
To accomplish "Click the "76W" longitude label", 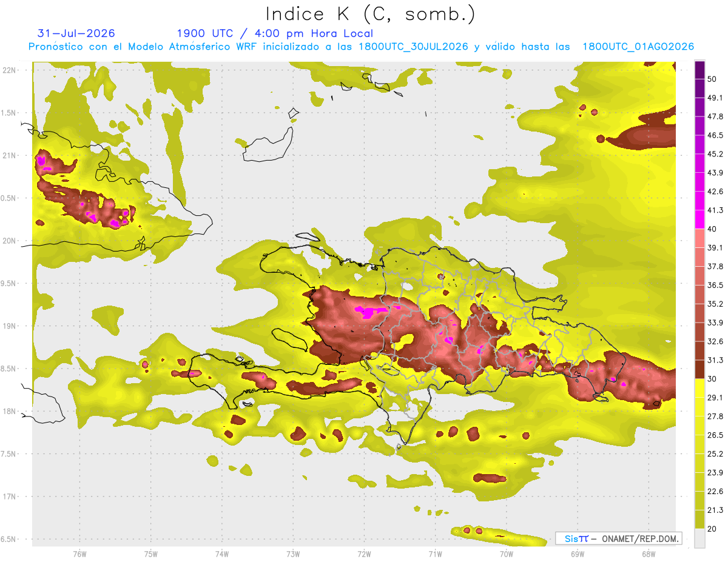I will click(x=79, y=554).
